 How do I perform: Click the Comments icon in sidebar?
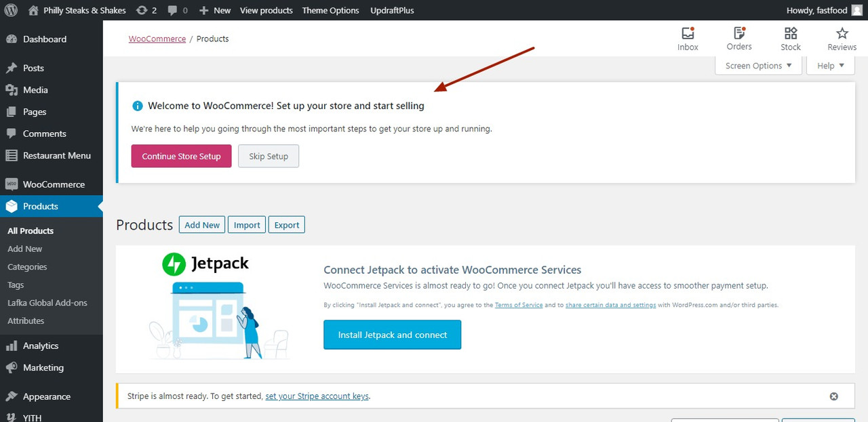(x=12, y=133)
